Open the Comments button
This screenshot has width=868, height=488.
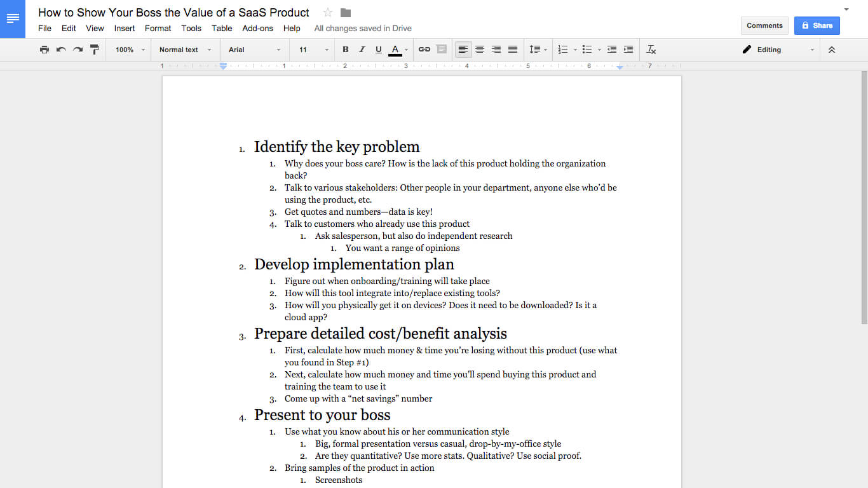click(x=764, y=25)
